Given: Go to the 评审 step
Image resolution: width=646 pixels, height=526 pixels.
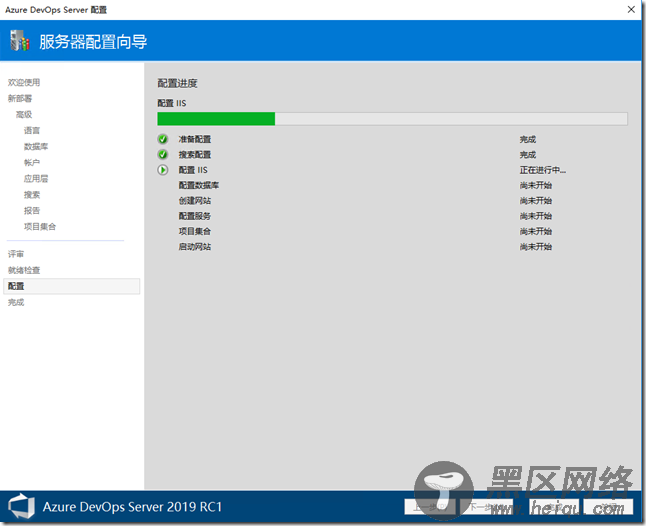Looking at the screenshot, I should 16,254.
